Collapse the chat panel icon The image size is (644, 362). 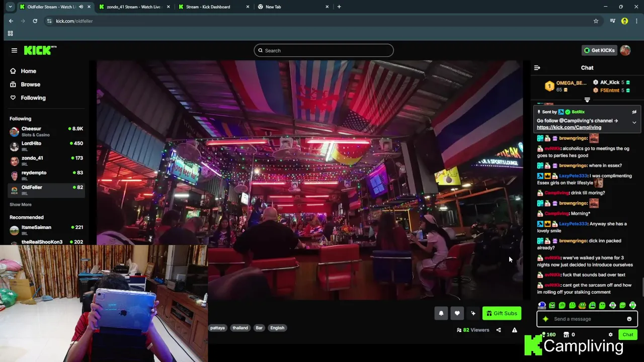(537, 67)
